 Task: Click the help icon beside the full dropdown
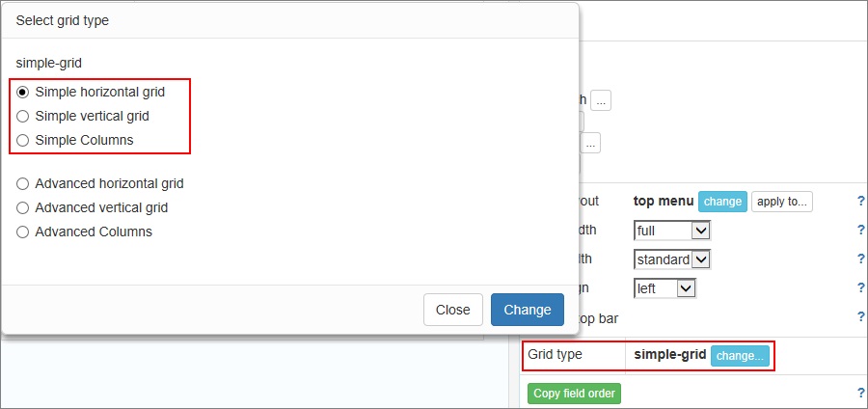point(860,231)
